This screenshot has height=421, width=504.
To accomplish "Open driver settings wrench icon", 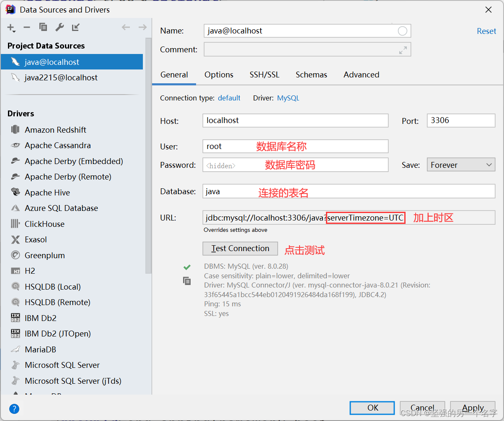I will [59, 27].
